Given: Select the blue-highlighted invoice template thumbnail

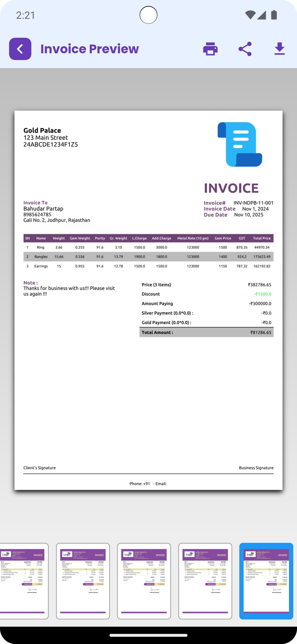Looking at the screenshot, I should point(266,581).
